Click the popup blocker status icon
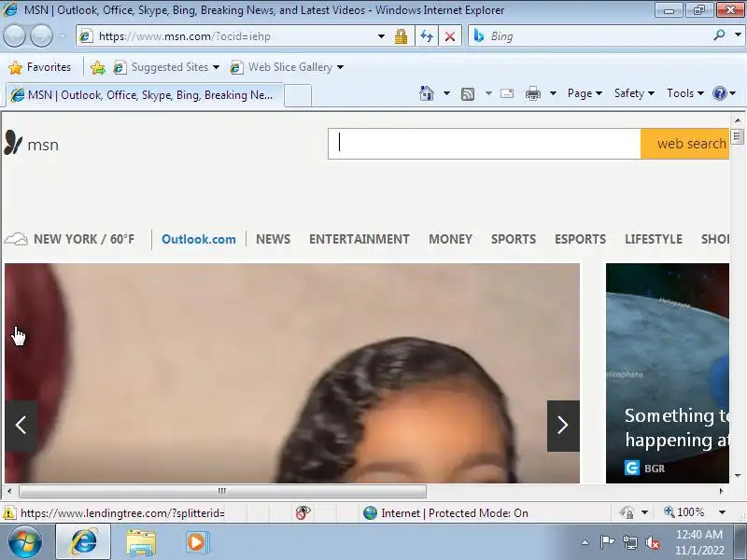Viewport: 747px width, 560px height. (x=303, y=512)
